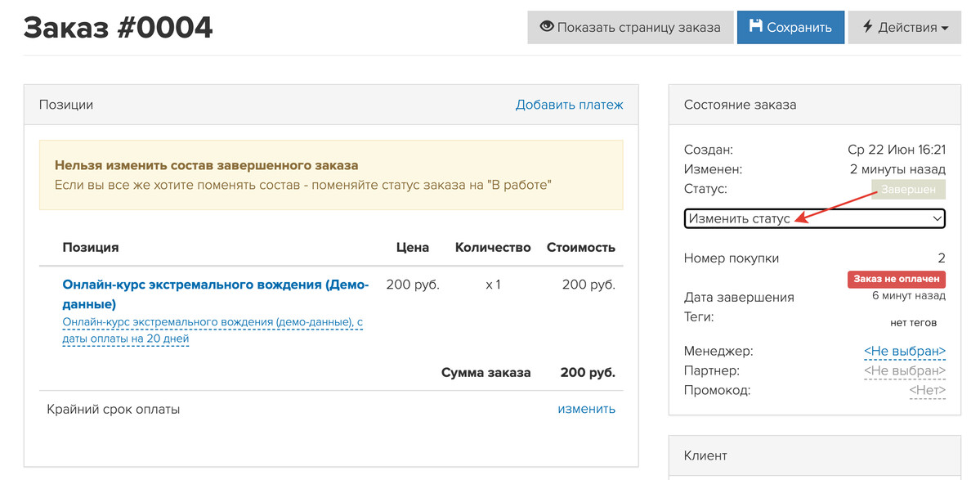Click the Сумма заказа label
The image size is (980, 480).
coord(486,373)
